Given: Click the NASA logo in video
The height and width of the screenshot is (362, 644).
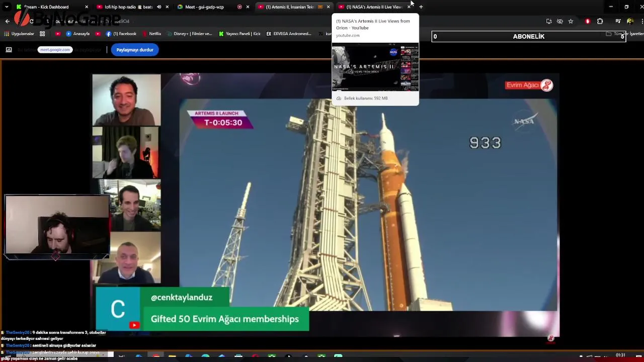Looking at the screenshot, I should (x=524, y=122).
